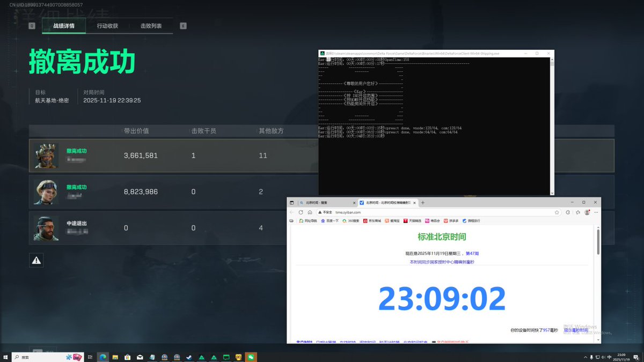Click the console window title bar icon
The image size is (644, 362).
point(322,54)
